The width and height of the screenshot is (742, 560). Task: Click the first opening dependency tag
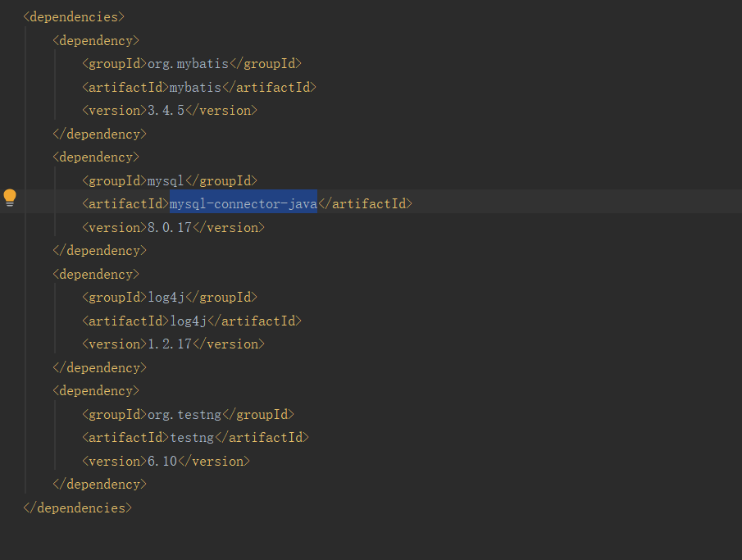pos(96,40)
